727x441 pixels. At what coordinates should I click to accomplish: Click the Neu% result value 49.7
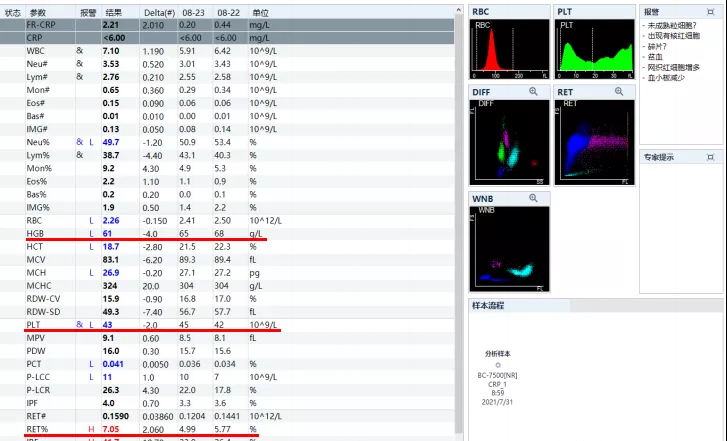click(x=111, y=142)
